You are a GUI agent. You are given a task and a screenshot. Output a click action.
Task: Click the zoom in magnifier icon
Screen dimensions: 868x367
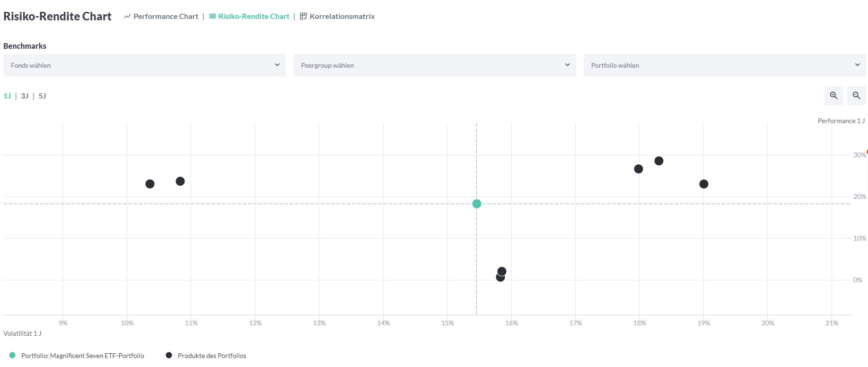click(x=833, y=96)
